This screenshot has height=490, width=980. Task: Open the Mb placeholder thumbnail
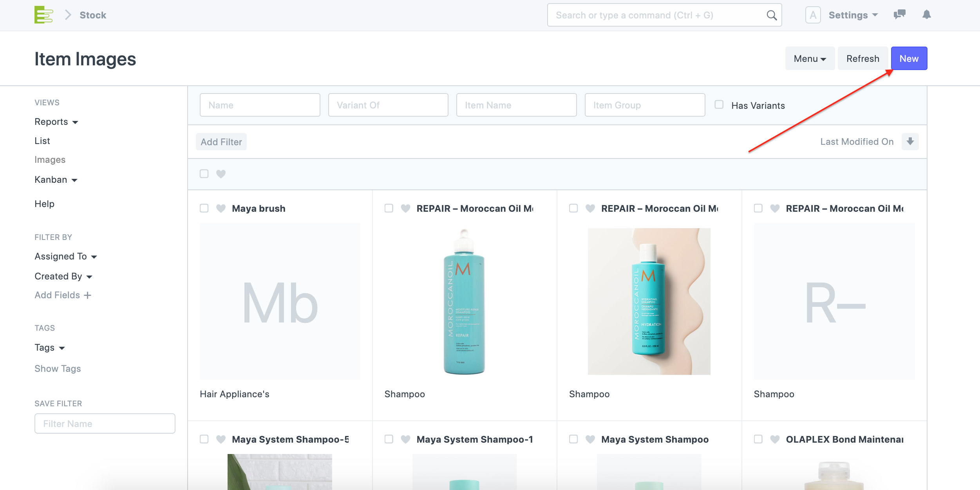[x=280, y=301]
